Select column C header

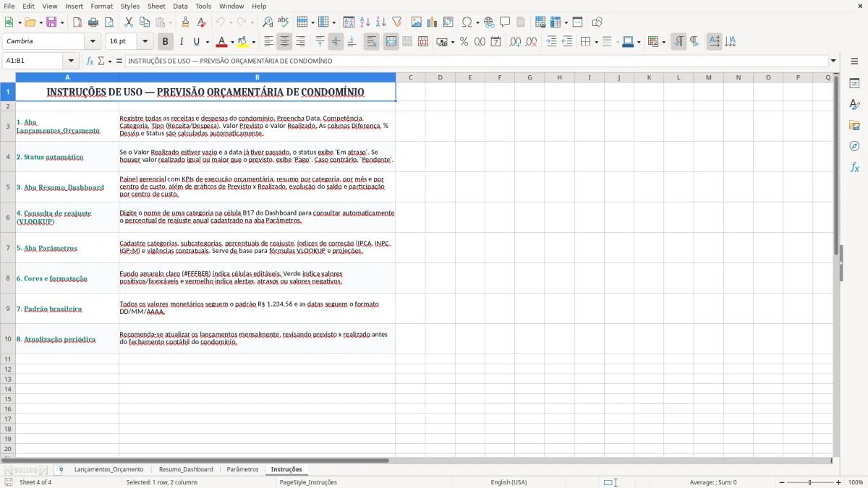click(x=410, y=77)
